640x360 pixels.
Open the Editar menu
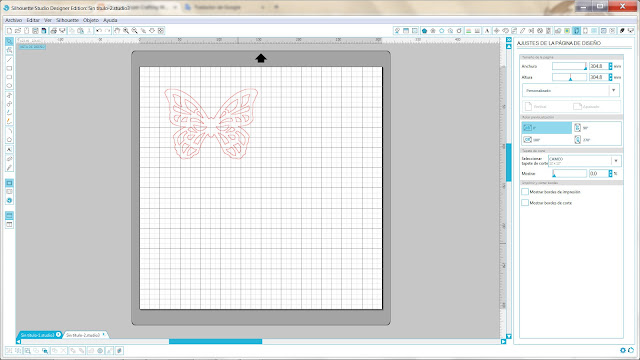(33, 20)
